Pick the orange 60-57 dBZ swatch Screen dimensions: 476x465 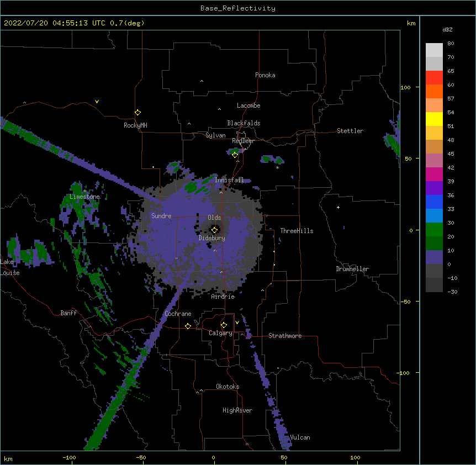434,91
